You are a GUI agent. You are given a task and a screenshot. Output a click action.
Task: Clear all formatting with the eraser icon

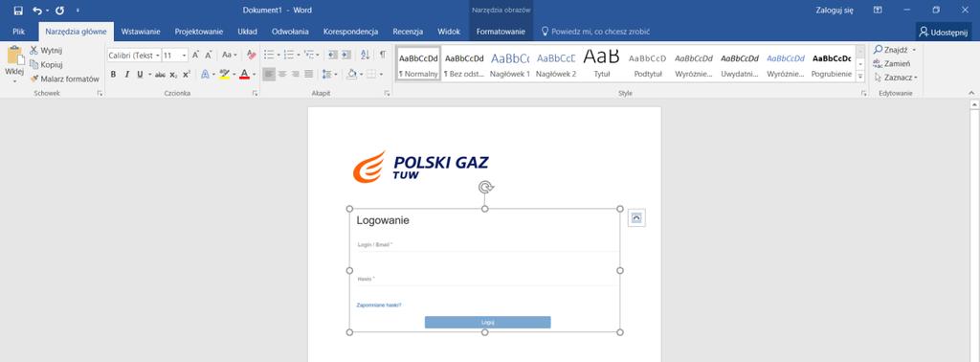tap(252, 55)
